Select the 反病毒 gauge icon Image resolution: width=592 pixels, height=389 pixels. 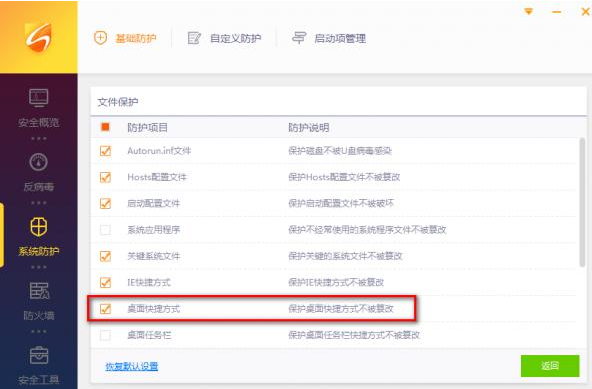tap(39, 162)
